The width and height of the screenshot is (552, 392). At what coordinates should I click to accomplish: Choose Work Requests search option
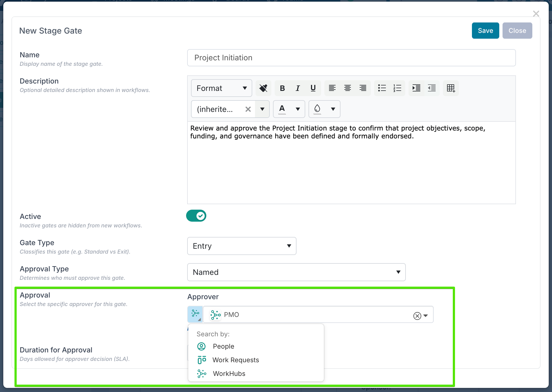tap(235, 360)
